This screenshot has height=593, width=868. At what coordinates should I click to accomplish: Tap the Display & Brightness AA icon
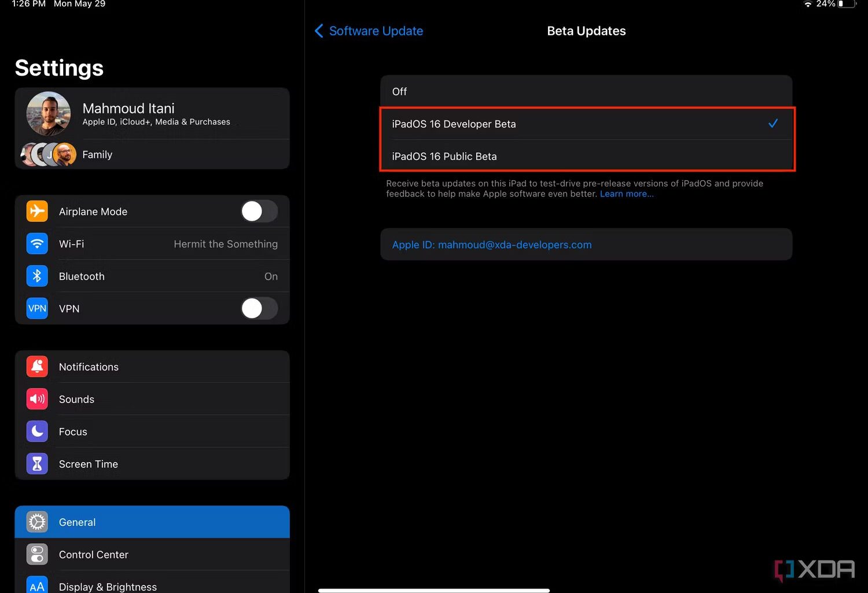37,585
